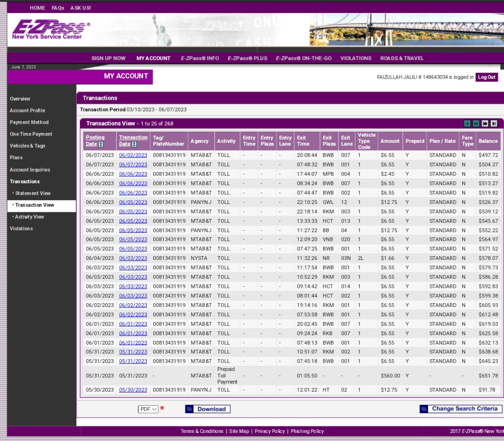Screen dimensions: 504x441
Task: Open the Phishing Policy link
Action: click(x=307, y=431)
